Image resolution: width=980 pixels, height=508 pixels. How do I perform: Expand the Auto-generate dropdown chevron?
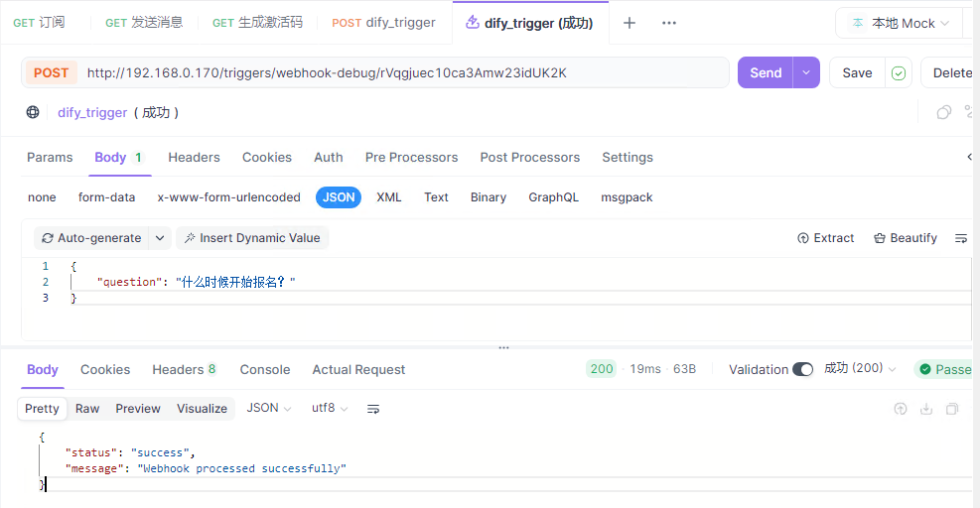tap(160, 238)
